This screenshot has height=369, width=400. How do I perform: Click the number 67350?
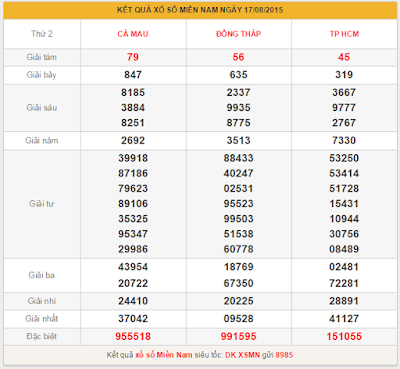(x=238, y=283)
